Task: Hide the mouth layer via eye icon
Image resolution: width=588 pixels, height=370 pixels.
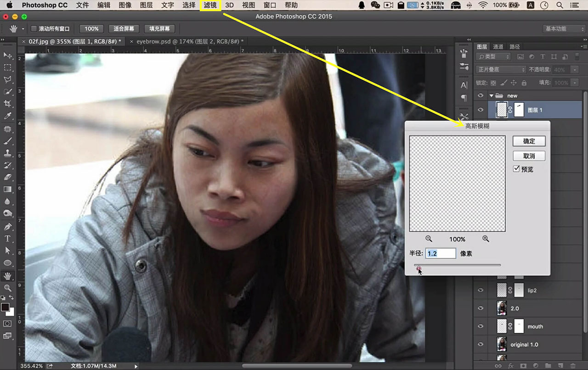Action: pos(481,326)
